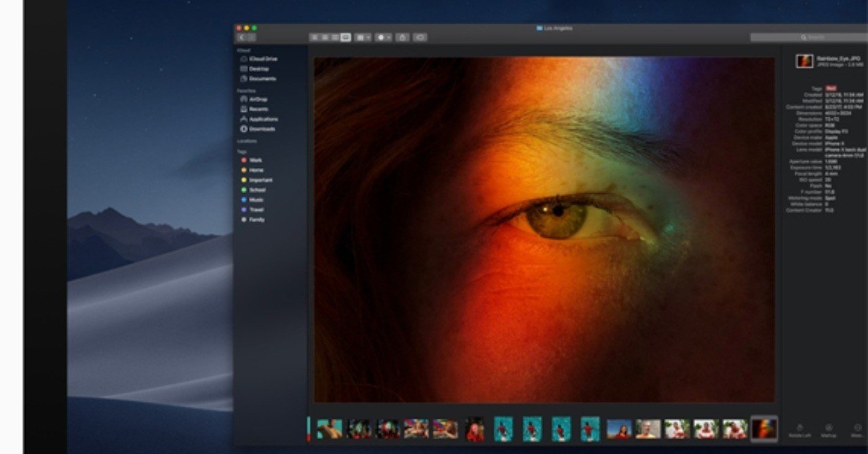Filter by the orange Home tag
This screenshot has height=454, width=868.
pos(252,170)
